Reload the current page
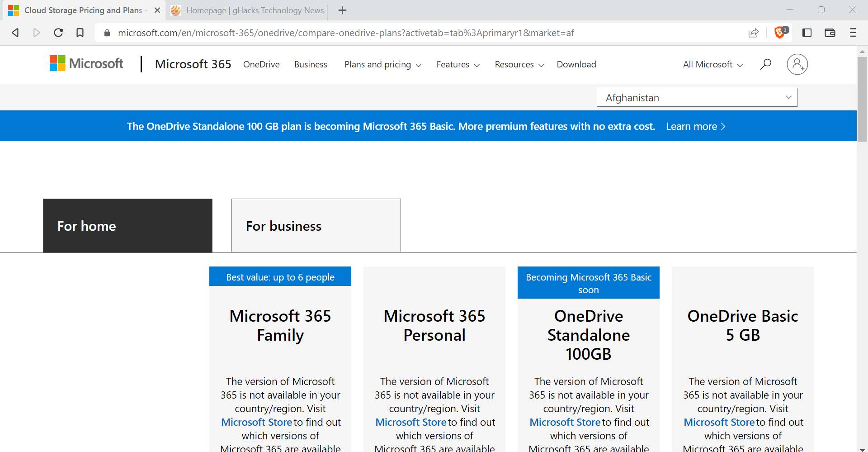 (x=58, y=33)
